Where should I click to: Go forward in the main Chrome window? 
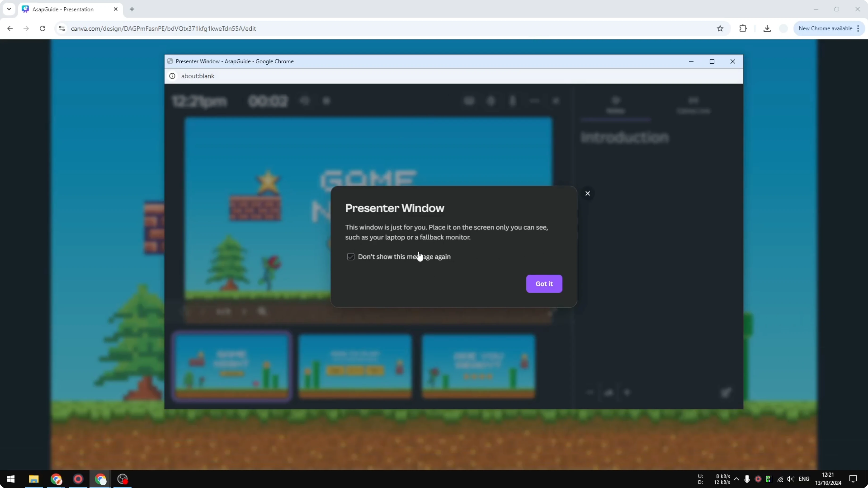[x=26, y=29]
